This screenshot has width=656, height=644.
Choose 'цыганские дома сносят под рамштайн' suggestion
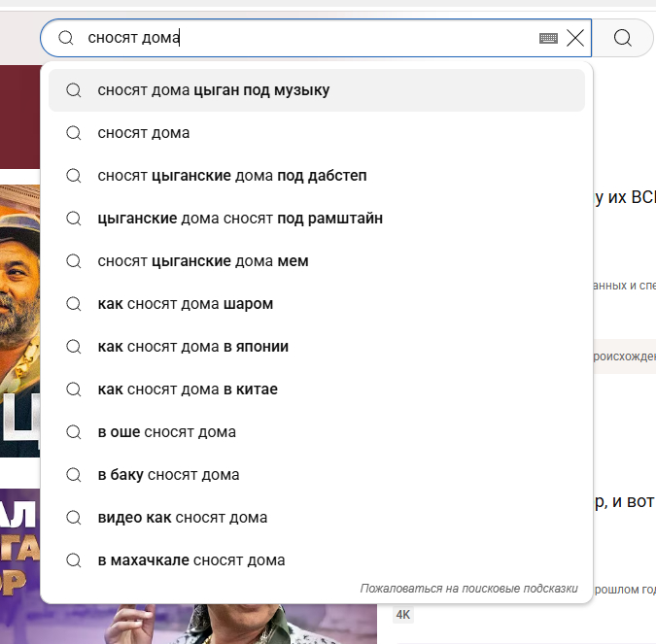pos(240,219)
